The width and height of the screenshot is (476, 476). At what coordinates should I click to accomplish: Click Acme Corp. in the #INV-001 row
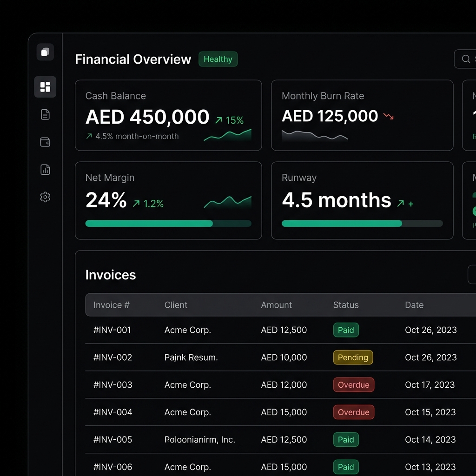tap(188, 330)
